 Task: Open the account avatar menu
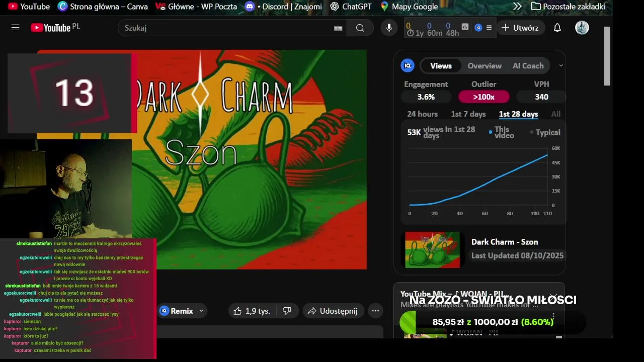point(582,28)
